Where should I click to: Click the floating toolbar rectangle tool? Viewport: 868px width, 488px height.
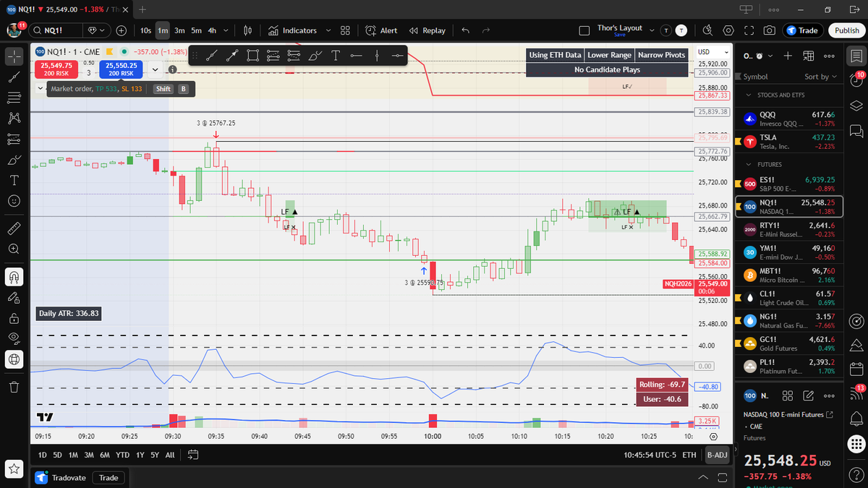(252, 56)
